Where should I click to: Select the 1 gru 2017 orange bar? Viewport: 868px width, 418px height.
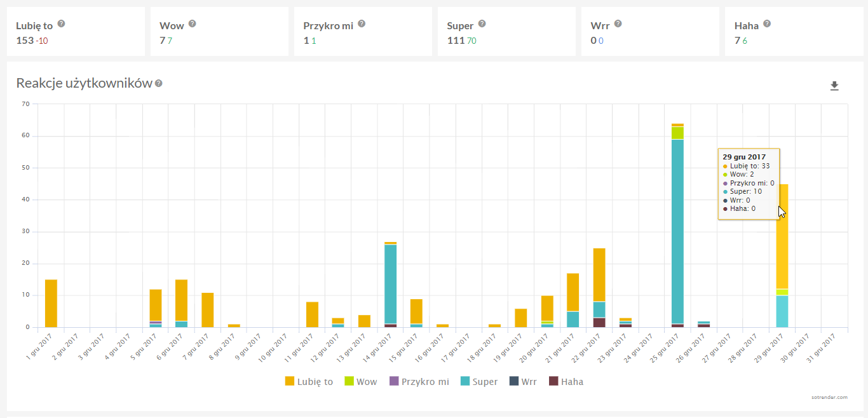51,303
